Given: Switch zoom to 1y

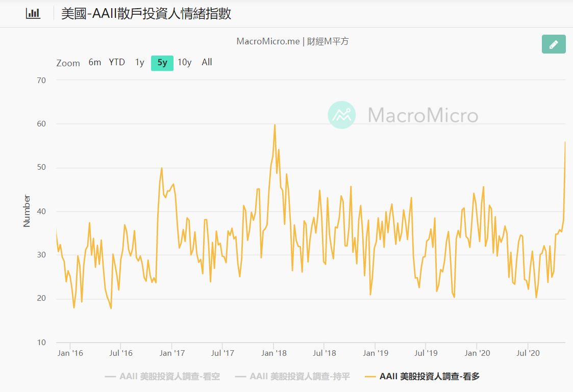Looking at the screenshot, I should [x=139, y=62].
